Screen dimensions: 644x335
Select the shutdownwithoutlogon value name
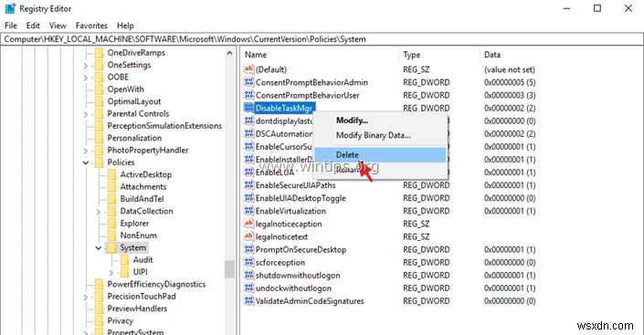(298, 275)
